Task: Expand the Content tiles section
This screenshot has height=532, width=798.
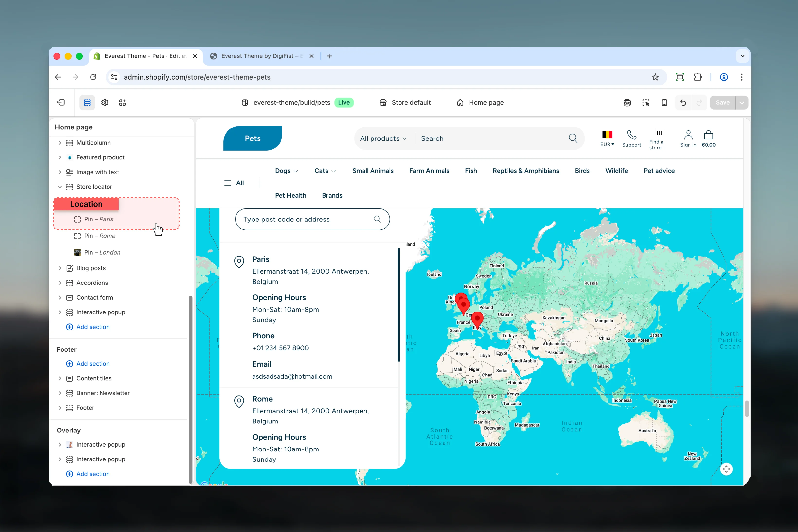Action: (x=60, y=378)
